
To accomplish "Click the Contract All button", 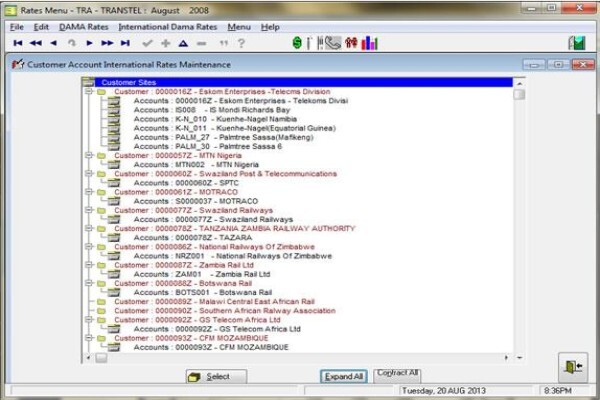I will (397, 374).
